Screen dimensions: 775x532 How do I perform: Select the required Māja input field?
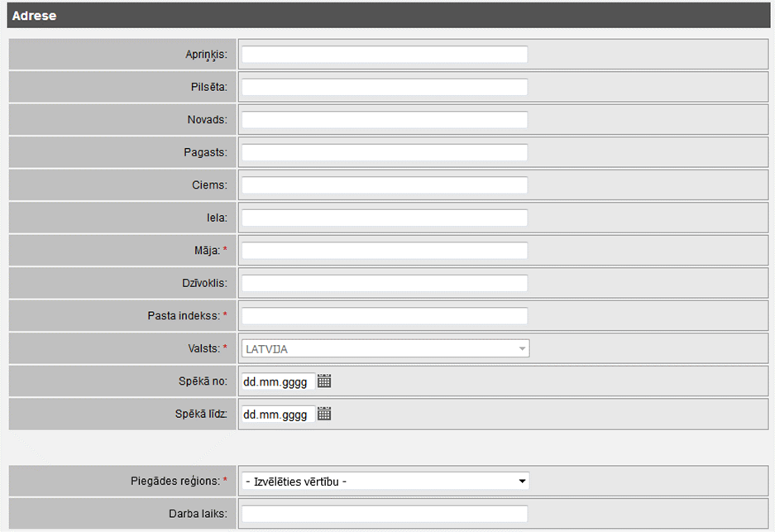tap(385, 251)
